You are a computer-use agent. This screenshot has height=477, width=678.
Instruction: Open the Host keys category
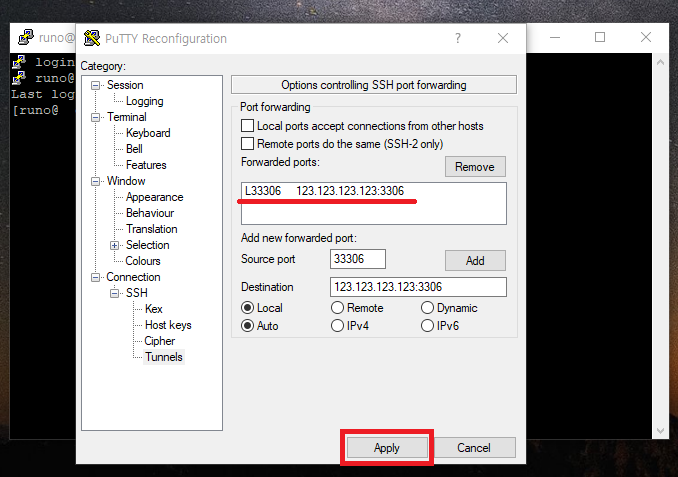(168, 325)
